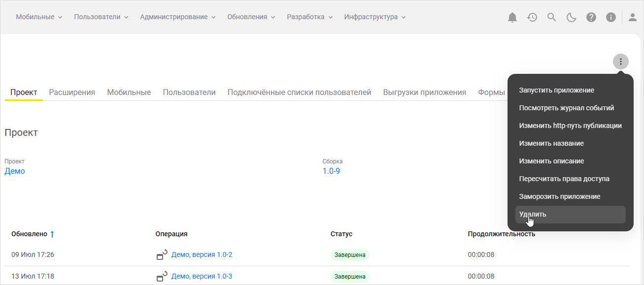Open the user profile icon
This screenshot has height=285, width=644.
[x=633, y=17]
